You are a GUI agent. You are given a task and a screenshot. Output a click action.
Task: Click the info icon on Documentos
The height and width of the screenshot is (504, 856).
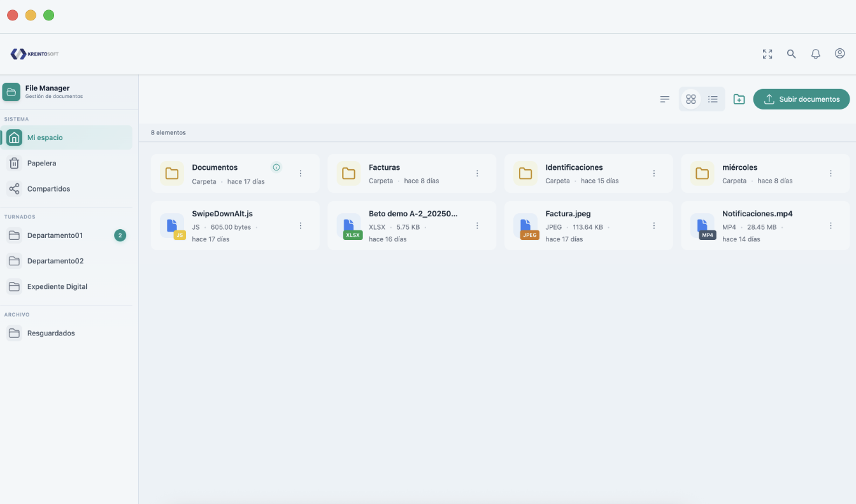tap(276, 167)
